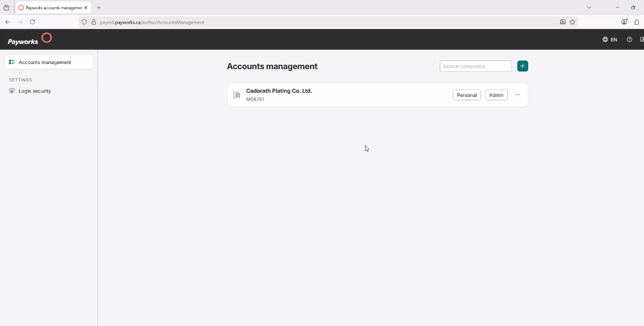Click the tracking protection shield icon

(84, 22)
